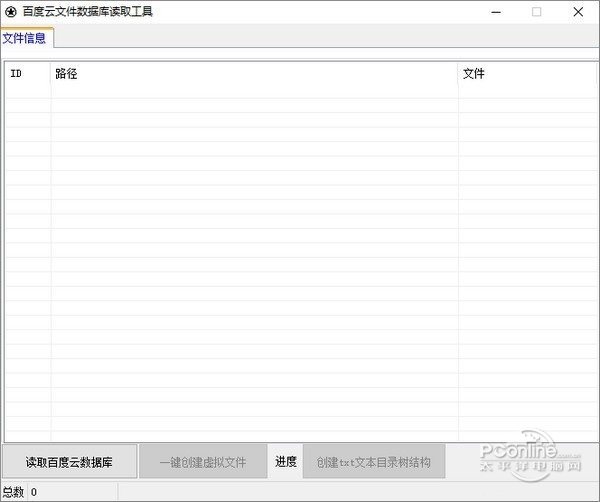
Task: Click the app icon in title bar
Action: [x=11, y=12]
